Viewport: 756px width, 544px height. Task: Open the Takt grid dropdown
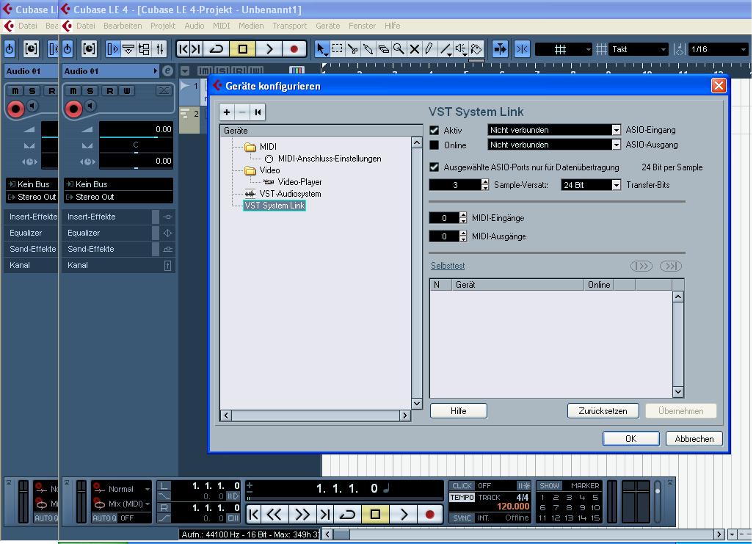click(639, 49)
